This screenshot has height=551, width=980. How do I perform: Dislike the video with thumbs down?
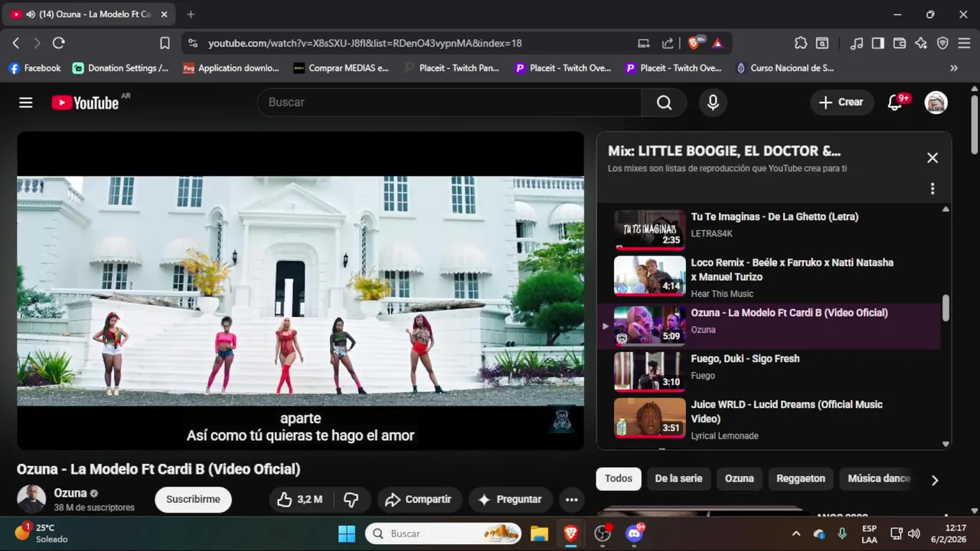tap(351, 499)
